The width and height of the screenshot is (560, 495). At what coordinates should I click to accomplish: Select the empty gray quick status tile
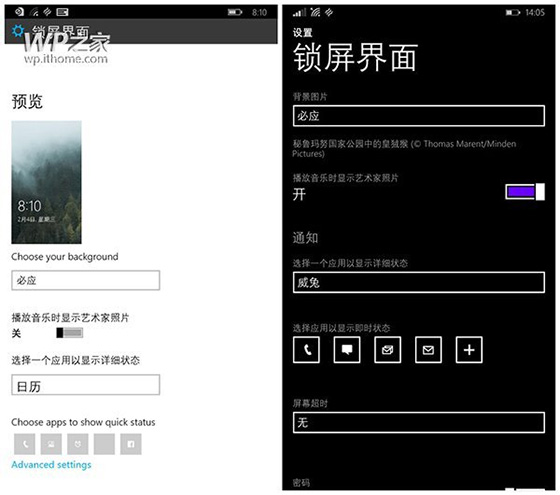point(104,444)
